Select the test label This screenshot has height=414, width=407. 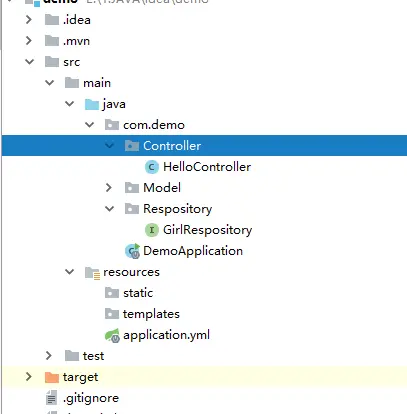pos(93,356)
